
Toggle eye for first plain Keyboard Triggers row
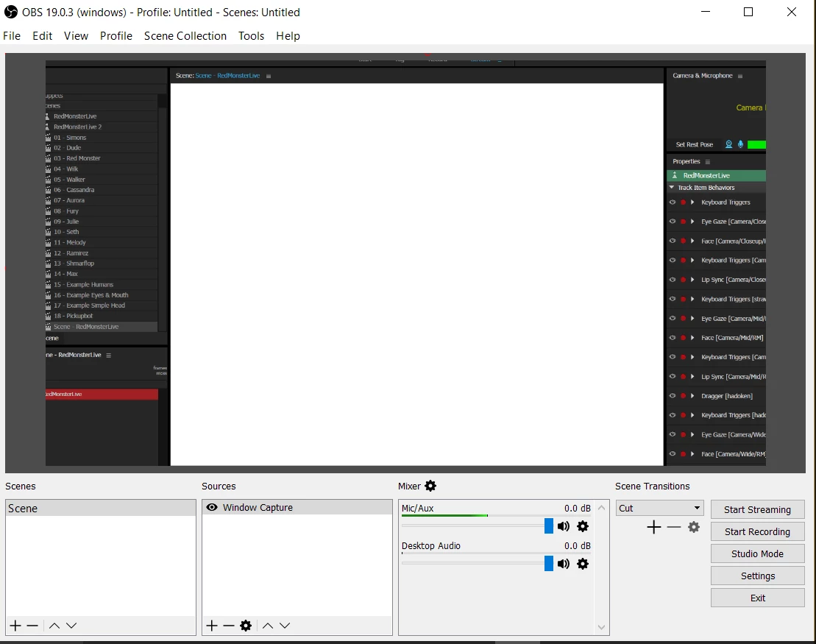(x=673, y=202)
